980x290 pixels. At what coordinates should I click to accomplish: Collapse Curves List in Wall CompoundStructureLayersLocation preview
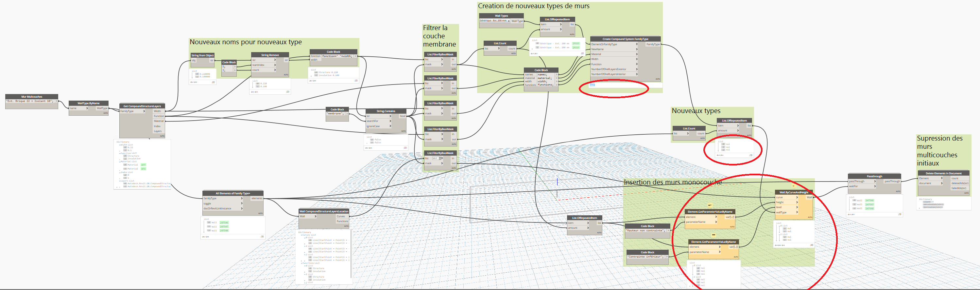(302, 235)
